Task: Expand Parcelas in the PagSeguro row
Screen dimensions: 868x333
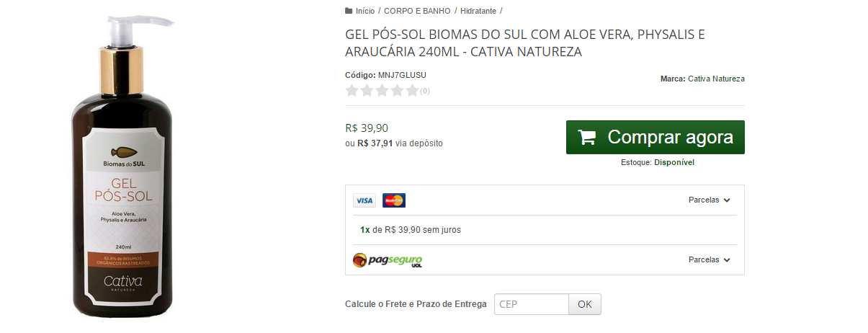Action: pyautogui.click(x=709, y=260)
